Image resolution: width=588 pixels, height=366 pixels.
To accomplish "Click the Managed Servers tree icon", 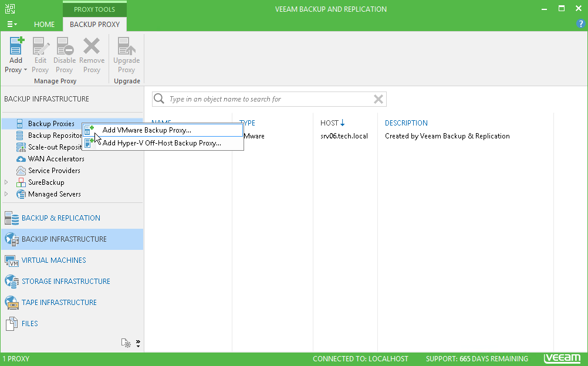I will pos(21,194).
